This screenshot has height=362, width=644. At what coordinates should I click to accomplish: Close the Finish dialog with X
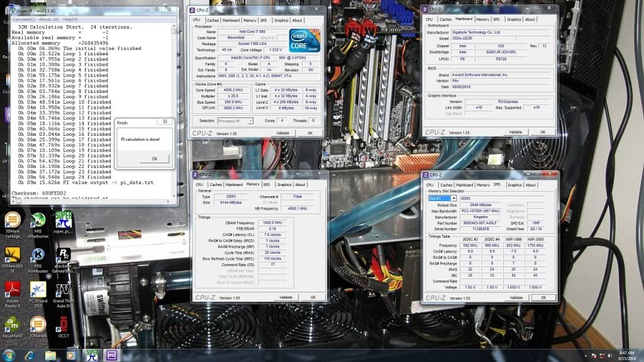click(x=165, y=121)
